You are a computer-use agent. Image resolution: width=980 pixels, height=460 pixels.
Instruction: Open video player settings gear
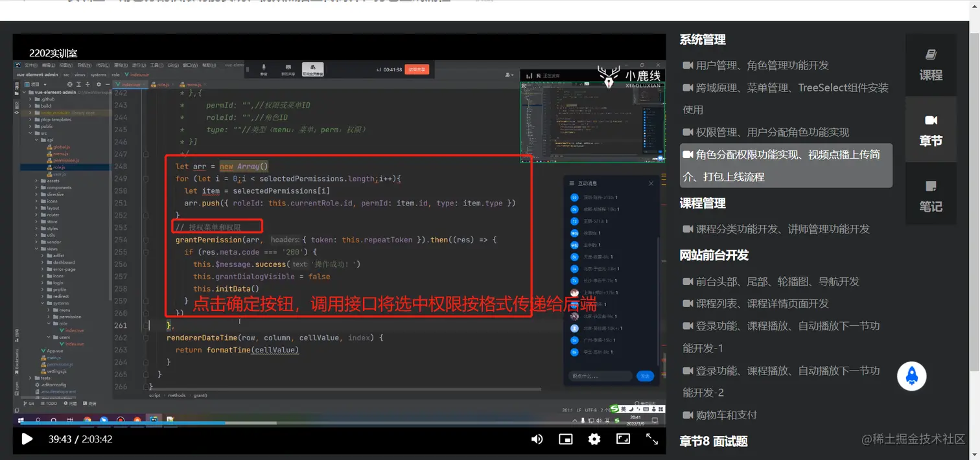click(x=594, y=439)
